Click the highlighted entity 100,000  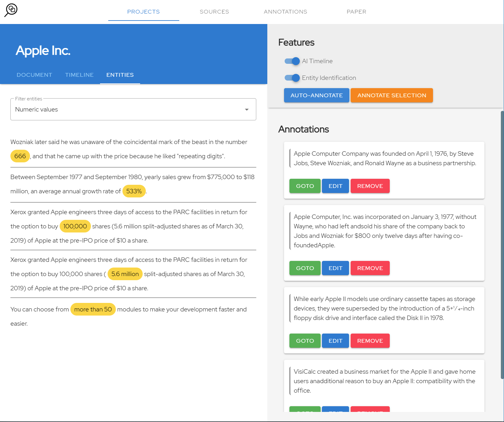point(75,226)
